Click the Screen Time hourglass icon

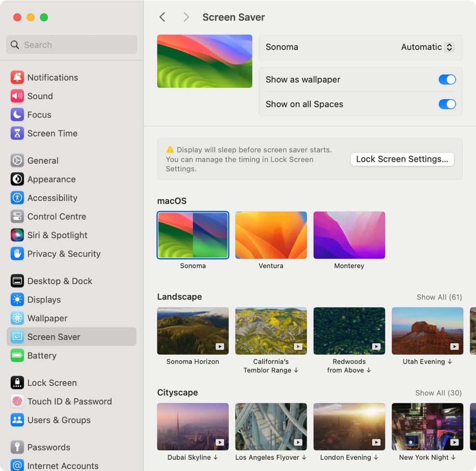coord(17,133)
